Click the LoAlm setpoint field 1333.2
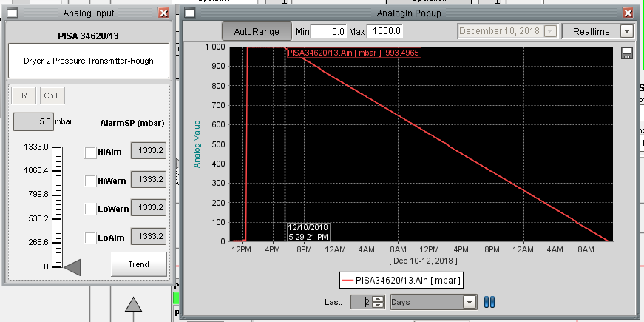This screenshot has width=644, height=322. 149,236
